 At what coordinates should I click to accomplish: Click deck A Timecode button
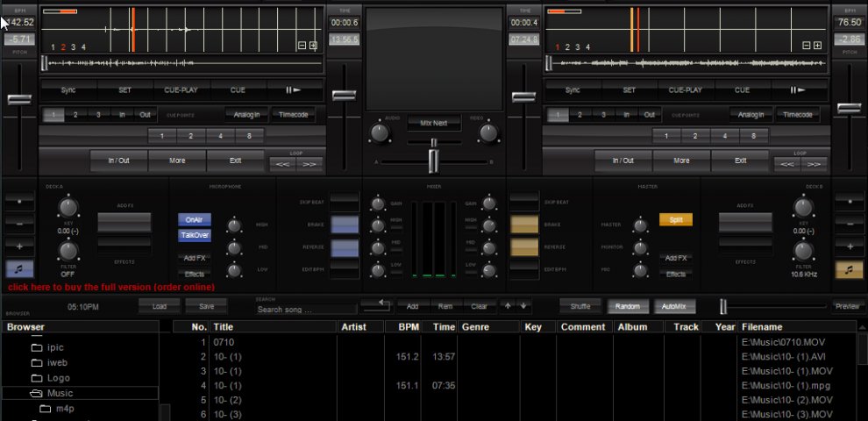pos(294,115)
